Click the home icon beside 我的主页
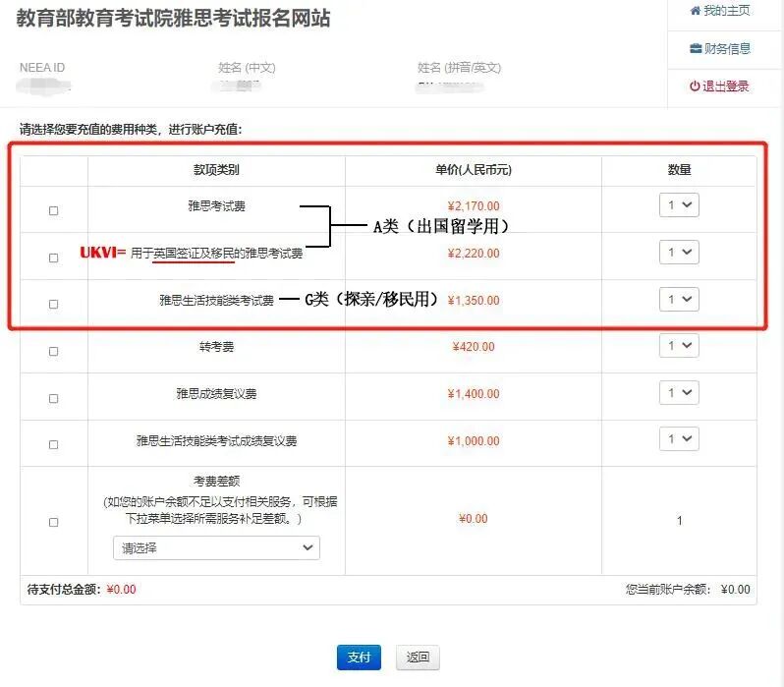The height and width of the screenshot is (687, 784). (696, 11)
